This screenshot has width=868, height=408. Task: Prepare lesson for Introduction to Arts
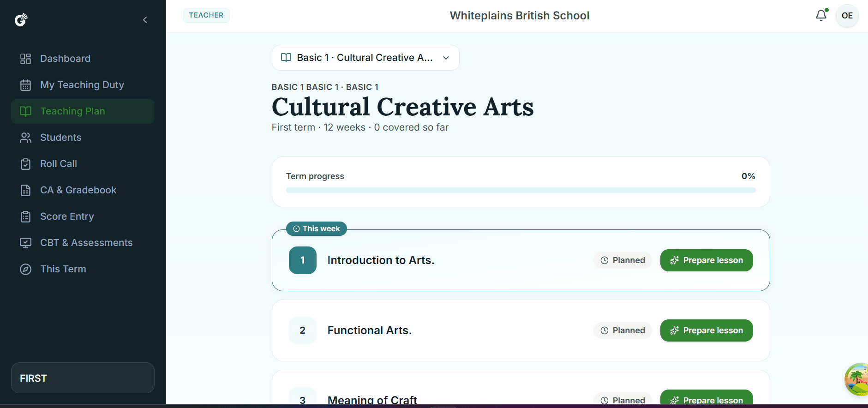pos(706,260)
